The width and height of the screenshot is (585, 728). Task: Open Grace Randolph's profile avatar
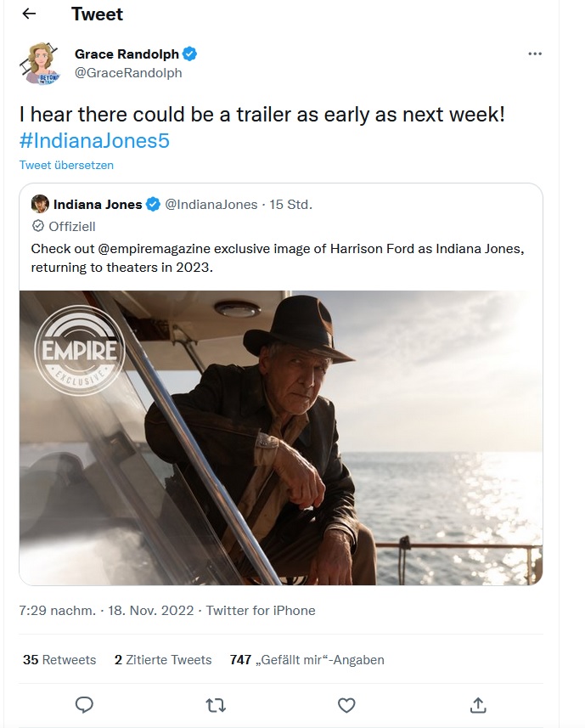pyautogui.click(x=39, y=63)
